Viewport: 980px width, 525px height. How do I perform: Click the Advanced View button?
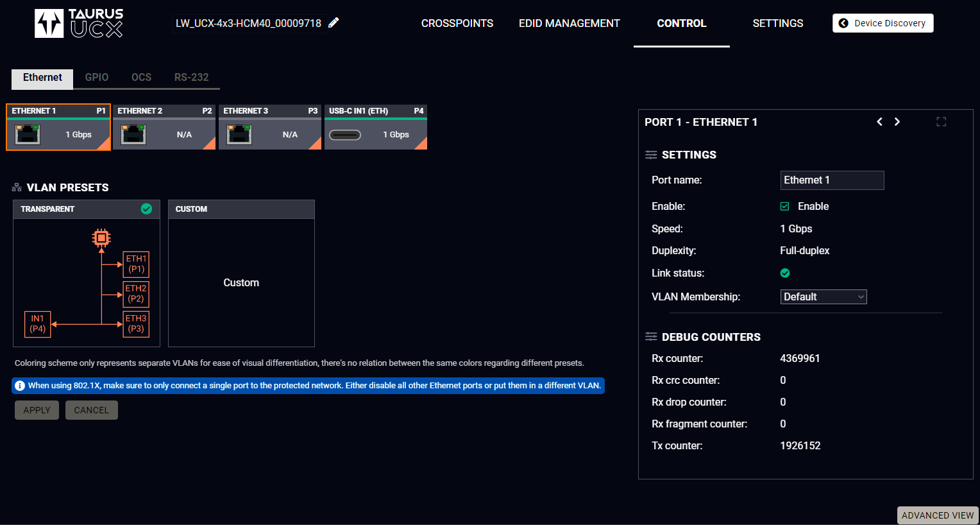point(937,515)
